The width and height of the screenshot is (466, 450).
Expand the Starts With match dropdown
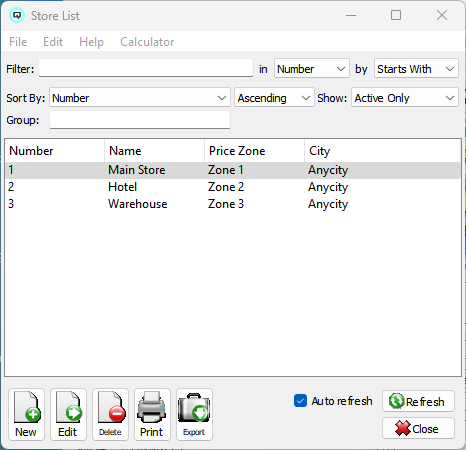416,69
